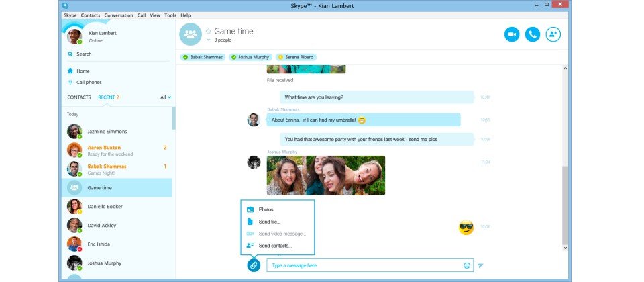This screenshot has width=644, height=282.
Task: Open the Help menu
Action: 186,15
